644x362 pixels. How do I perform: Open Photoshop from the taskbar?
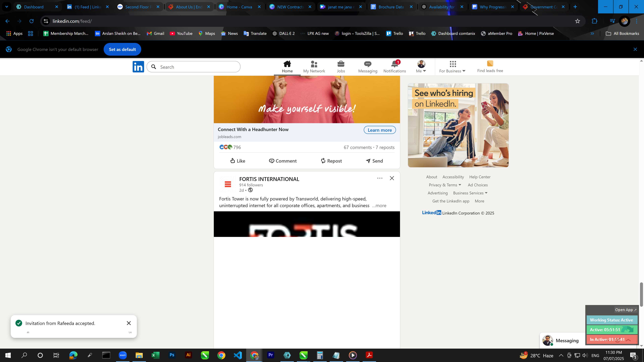[172, 355]
